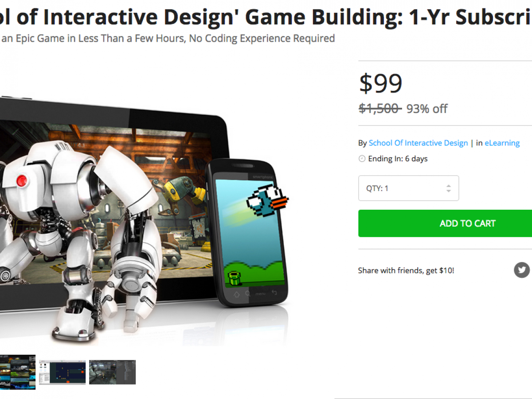Select the third 3D scene thumbnail

(113, 372)
